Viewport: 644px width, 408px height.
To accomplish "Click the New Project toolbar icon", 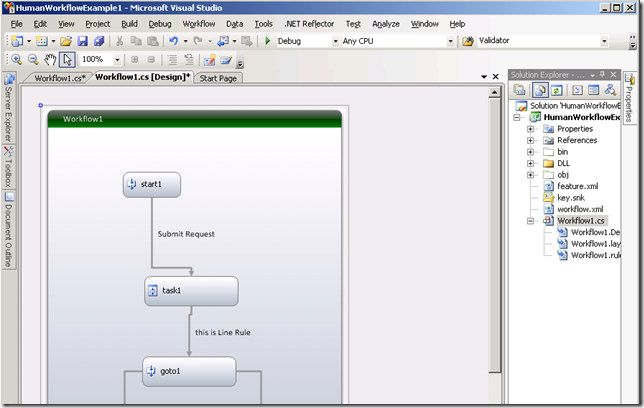I will click(x=17, y=41).
